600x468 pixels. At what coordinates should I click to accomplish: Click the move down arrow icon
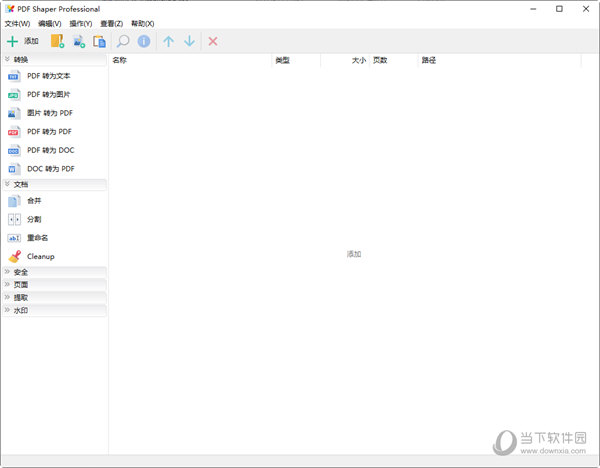[189, 41]
